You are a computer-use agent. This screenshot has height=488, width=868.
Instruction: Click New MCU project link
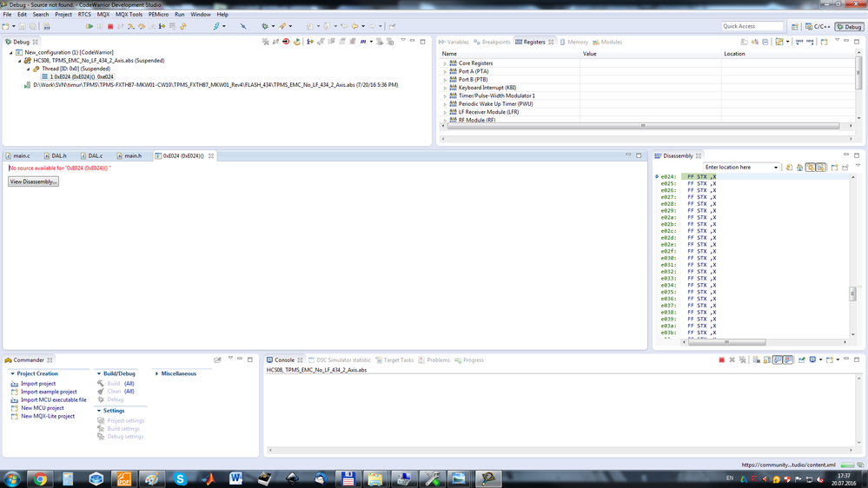click(42, 408)
